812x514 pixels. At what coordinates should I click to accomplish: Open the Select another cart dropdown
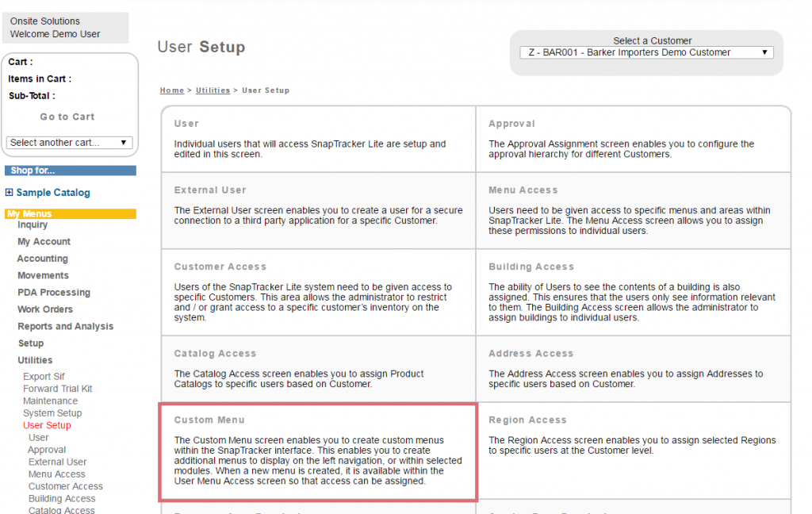69,143
